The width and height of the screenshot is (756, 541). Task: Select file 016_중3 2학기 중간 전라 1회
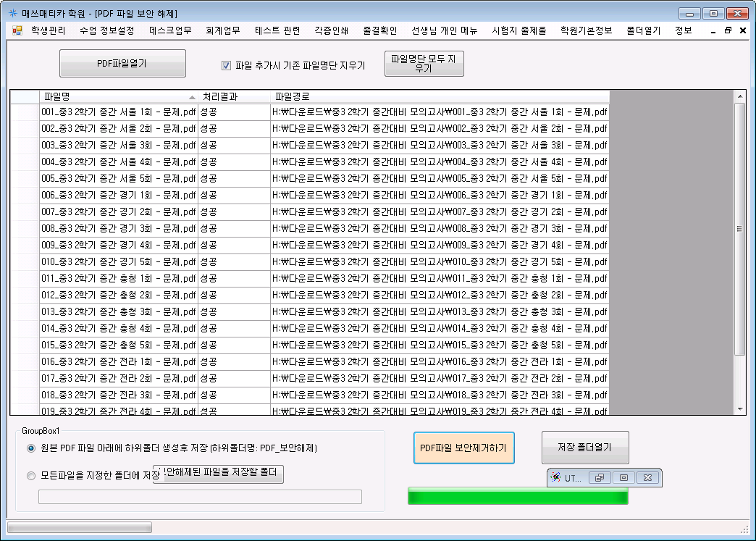pos(118,361)
